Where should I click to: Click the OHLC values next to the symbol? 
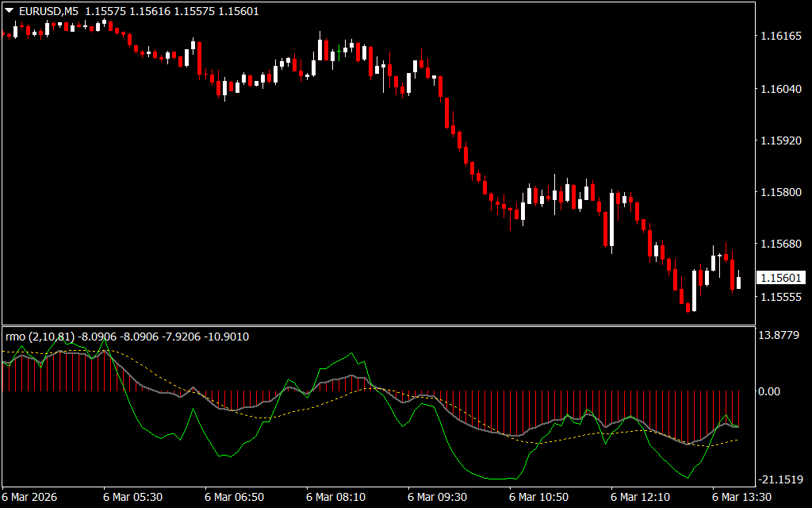[x=171, y=11]
